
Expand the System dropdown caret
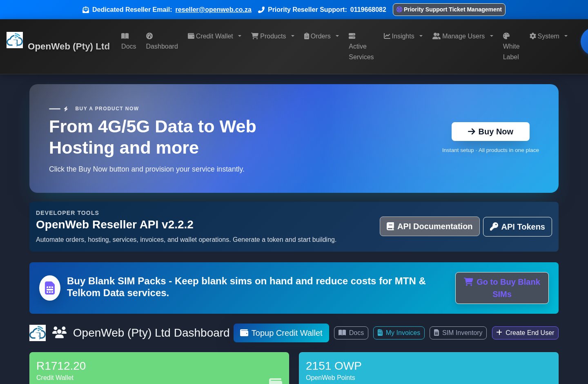click(x=566, y=36)
